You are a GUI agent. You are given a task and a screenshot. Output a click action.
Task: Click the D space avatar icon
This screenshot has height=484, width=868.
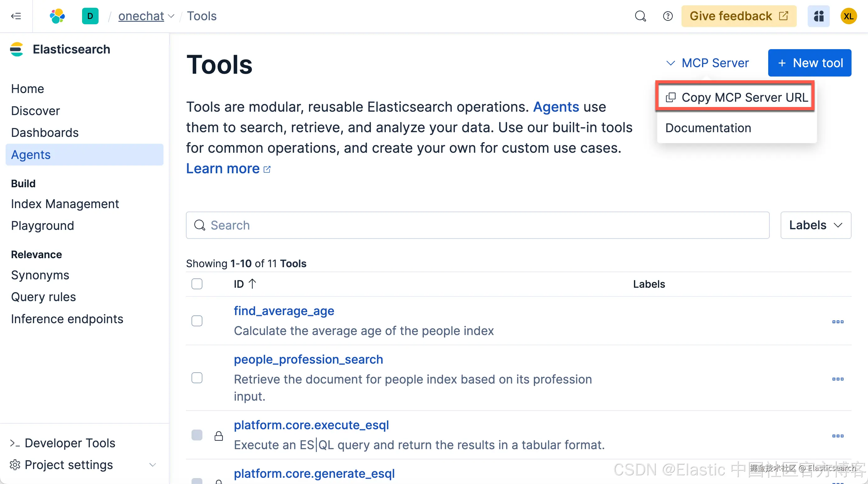coord(90,16)
